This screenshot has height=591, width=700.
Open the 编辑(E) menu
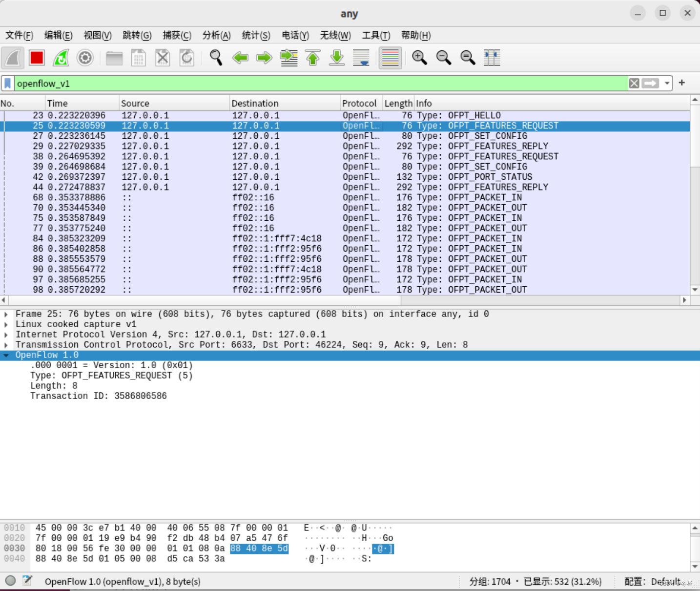point(59,35)
